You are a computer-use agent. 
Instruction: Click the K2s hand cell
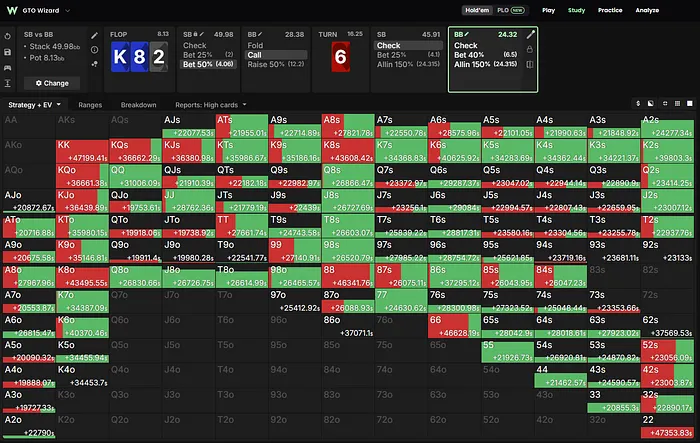click(667, 151)
